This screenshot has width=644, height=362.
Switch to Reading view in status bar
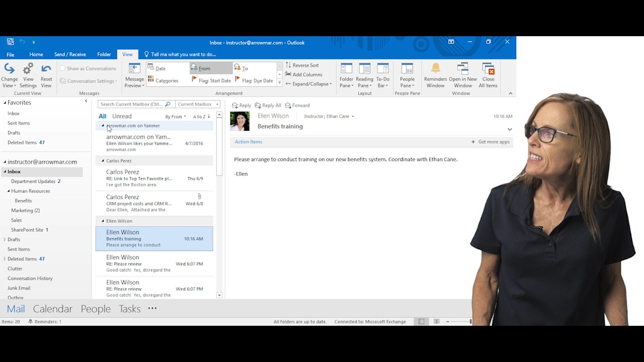pyautogui.click(x=436, y=321)
